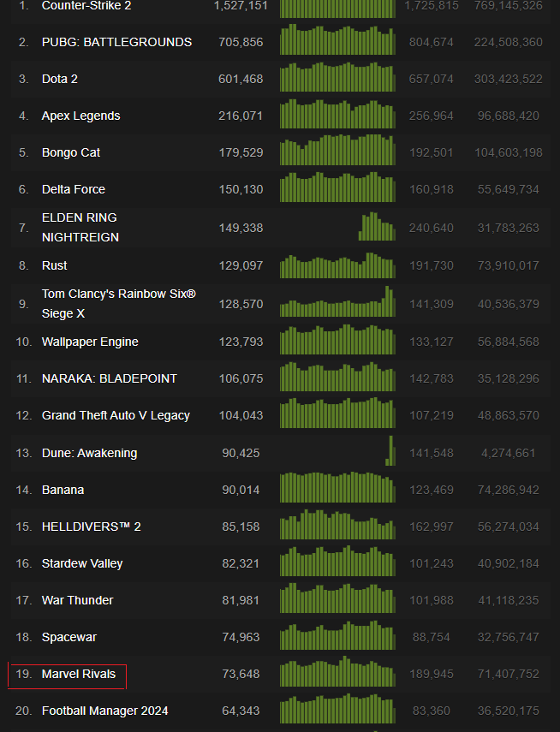The height and width of the screenshot is (732, 560).
Task: Click Dota 2 peak value 657,074
Action: 431,79
